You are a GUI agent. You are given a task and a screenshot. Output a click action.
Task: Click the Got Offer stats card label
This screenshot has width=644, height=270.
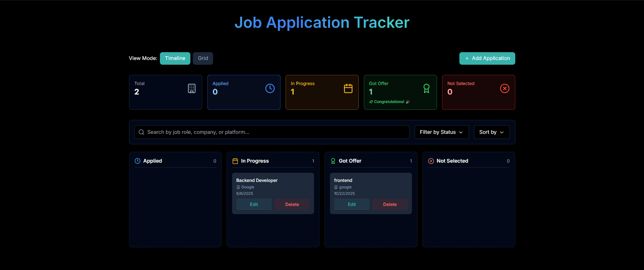pyautogui.click(x=379, y=83)
